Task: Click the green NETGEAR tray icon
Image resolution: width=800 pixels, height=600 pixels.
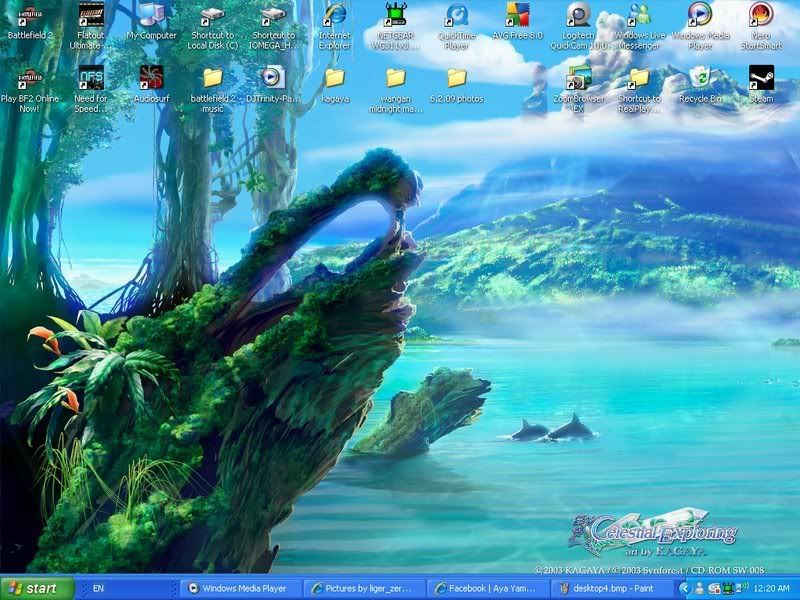Action: [x=728, y=588]
